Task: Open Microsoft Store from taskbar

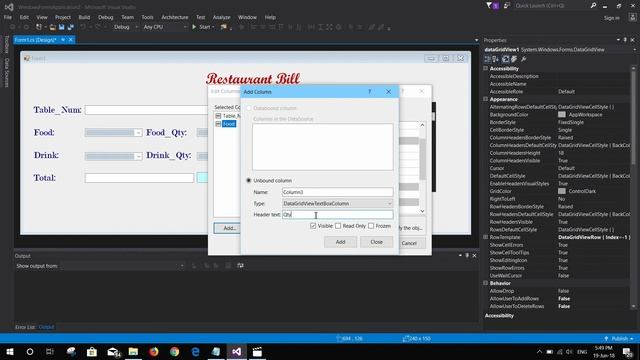Action: click(x=92, y=351)
